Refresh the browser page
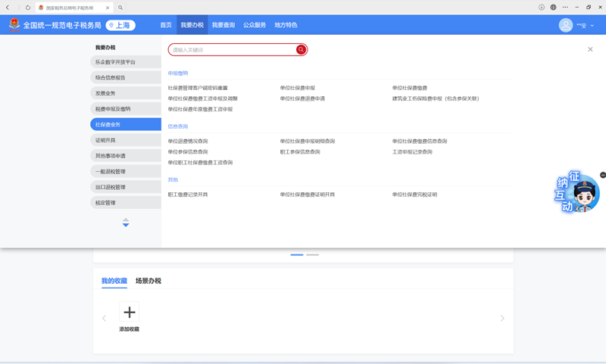Screen dimensions: 606x364 coord(28,8)
